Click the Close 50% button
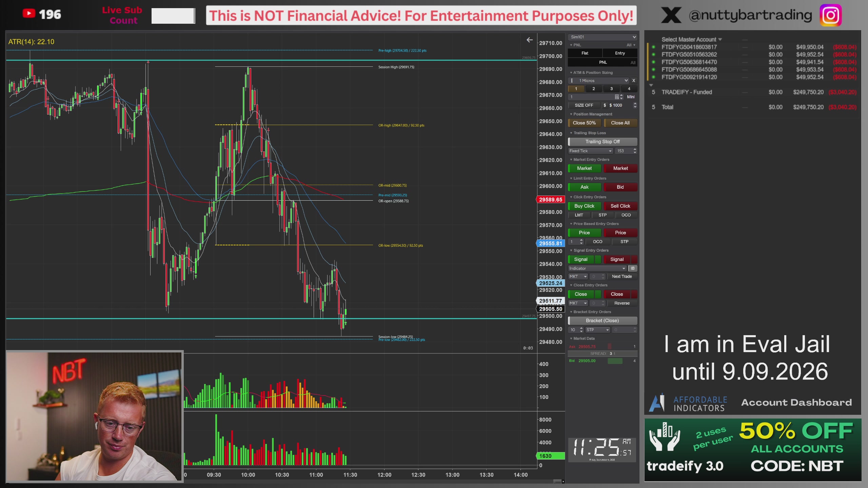Viewport: 868px width, 488px height. click(584, 123)
